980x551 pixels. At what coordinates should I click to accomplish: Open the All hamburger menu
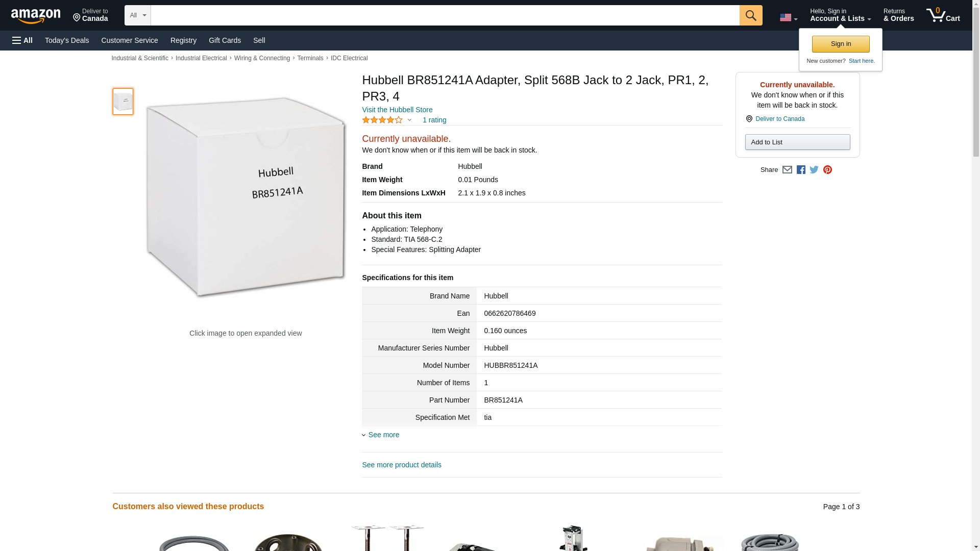[22, 40]
